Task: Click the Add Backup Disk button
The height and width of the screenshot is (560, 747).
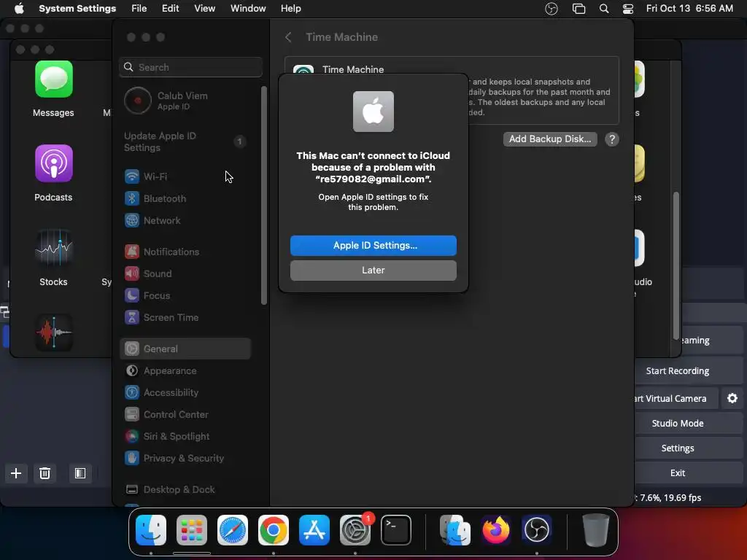Action: tap(550, 139)
